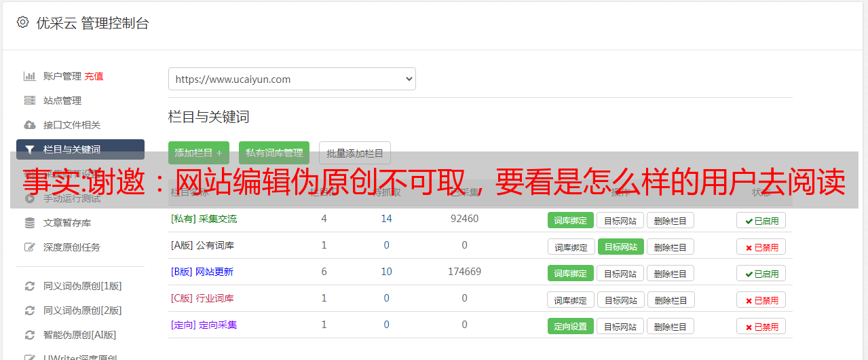868x360 pixels.
Task: Click green 目标网站 for 公有词库 row
Action: point(621,247)
